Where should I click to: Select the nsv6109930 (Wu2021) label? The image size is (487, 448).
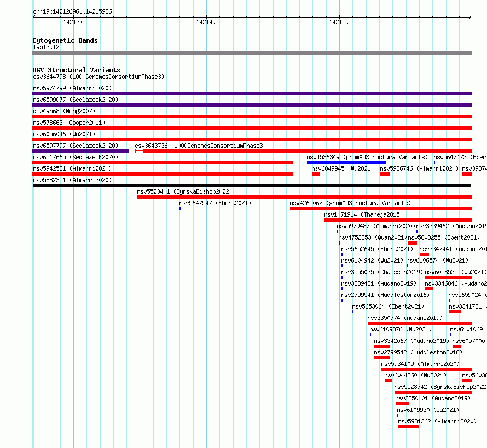(x=428, y=410)
